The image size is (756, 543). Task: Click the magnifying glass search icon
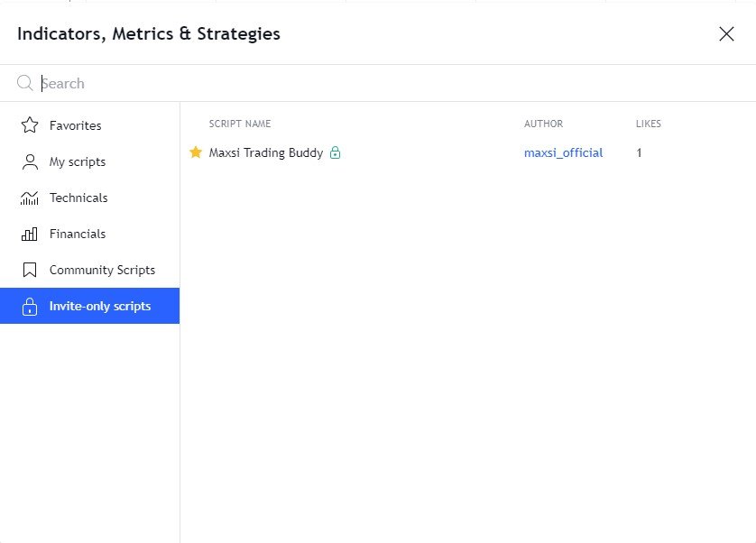coord(25,83)
